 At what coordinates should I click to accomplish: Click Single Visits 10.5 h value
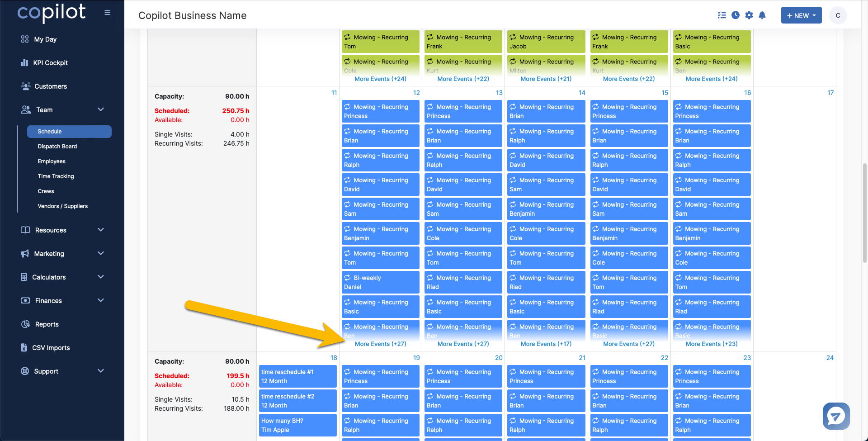point(241,399)
